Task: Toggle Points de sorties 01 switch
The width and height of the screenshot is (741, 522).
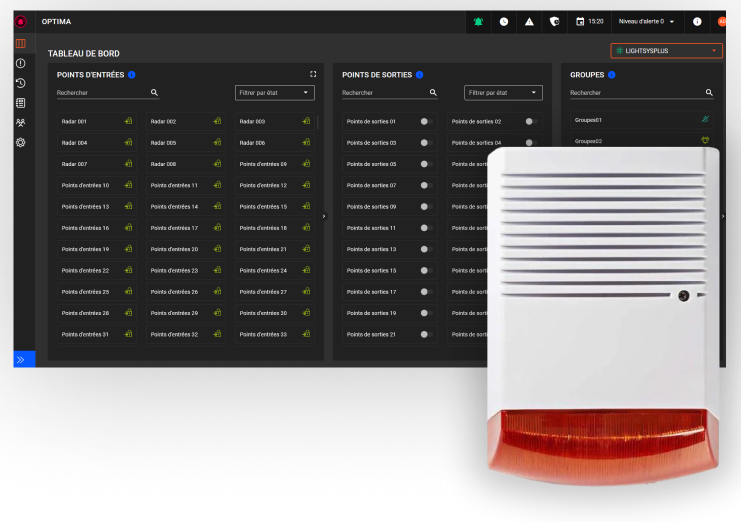Action: 426,121
